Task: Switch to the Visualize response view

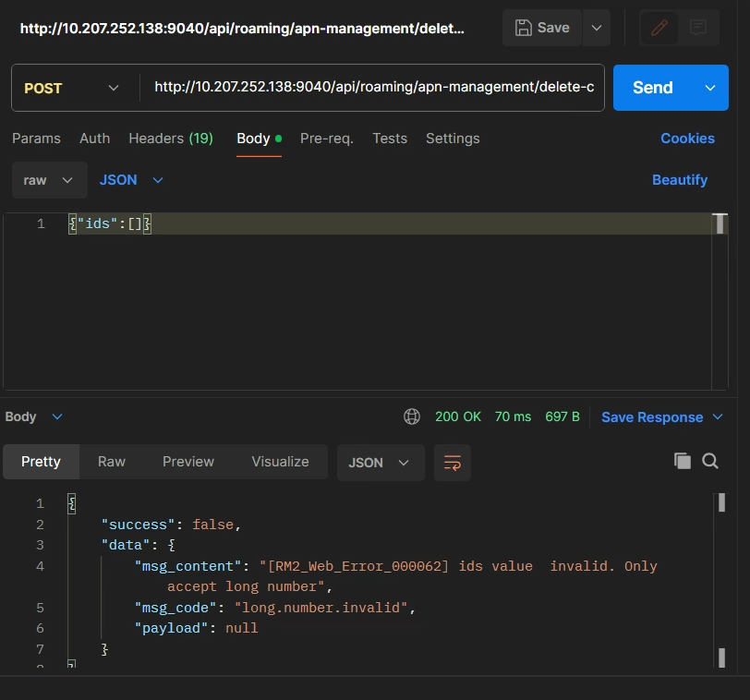Action: pos(280,462)
